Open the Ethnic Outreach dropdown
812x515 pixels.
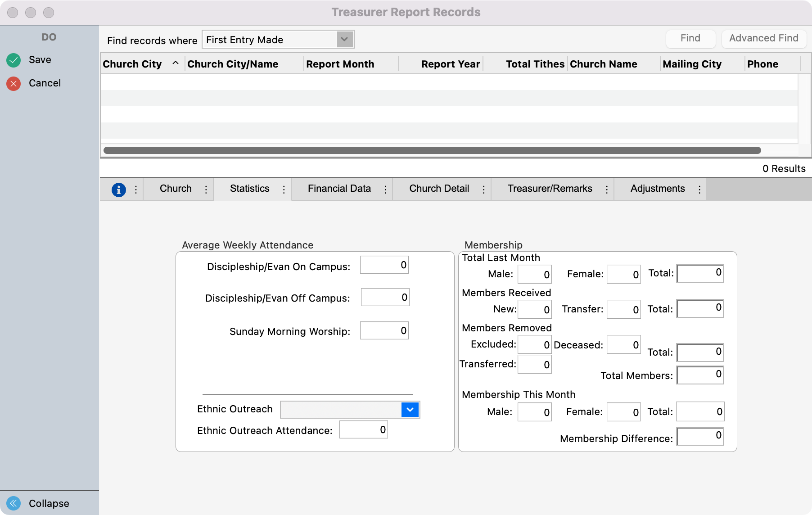click(x=409, y=409)
